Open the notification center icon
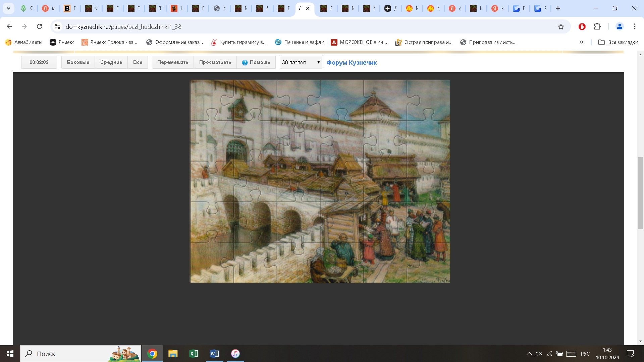The height and width of the screenshot is (362, 644). 630,354
